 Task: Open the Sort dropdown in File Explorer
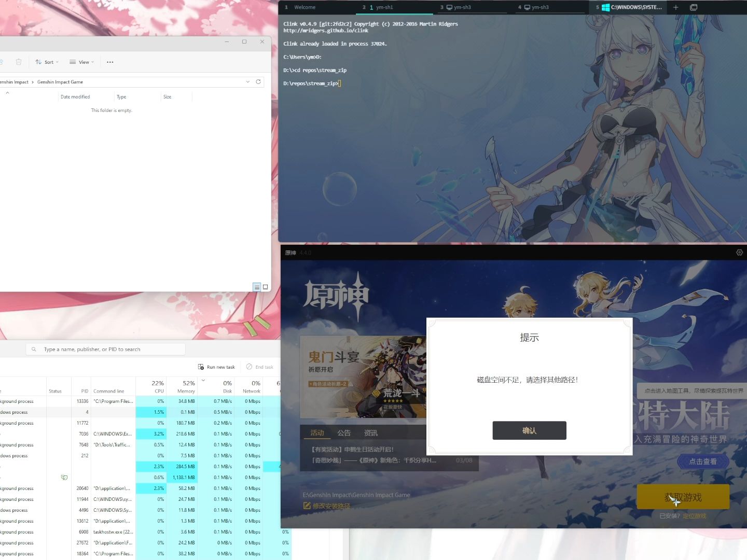click(47, 62)
